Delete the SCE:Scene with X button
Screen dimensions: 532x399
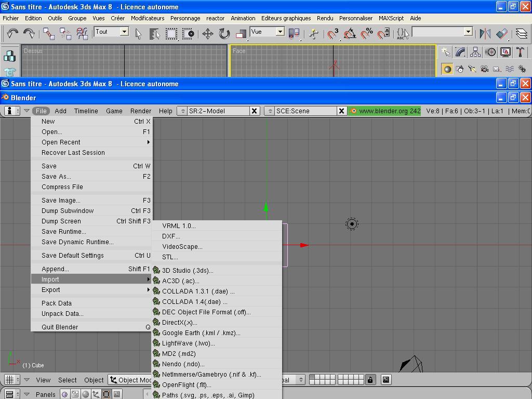click(342, 111)
